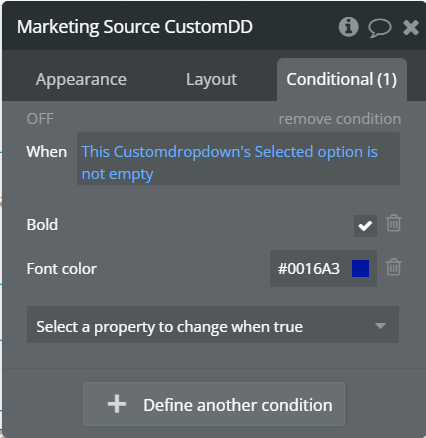Click remove condition link
426x438 pixels.
coord(340,119)
